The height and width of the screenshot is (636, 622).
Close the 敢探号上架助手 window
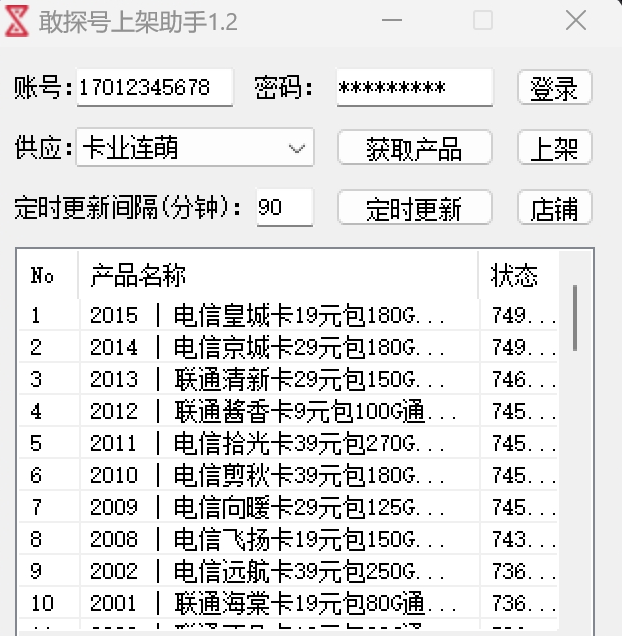coord(576,20)
